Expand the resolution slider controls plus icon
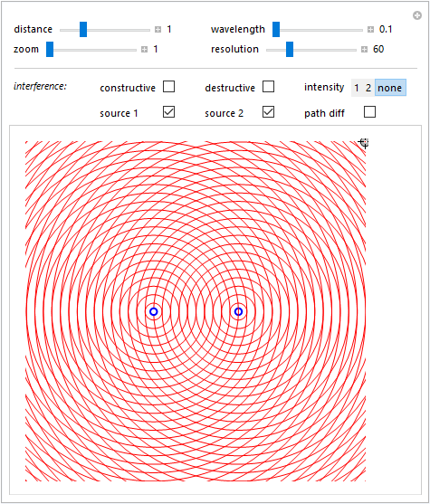 [364, 50]
